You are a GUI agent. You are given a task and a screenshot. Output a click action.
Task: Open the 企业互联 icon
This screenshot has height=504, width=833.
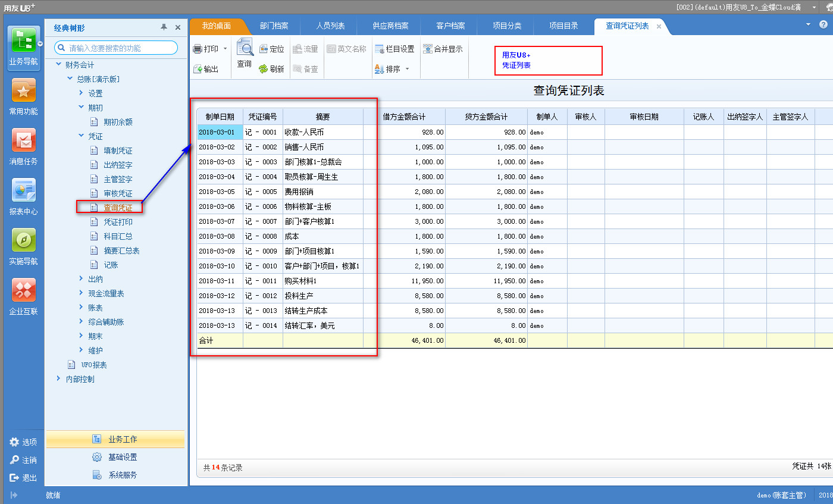click(x=23, y=290)
